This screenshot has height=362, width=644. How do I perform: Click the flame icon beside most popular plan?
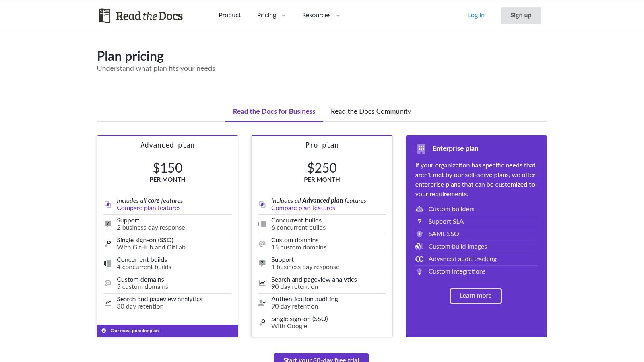(x=104, y=331)
